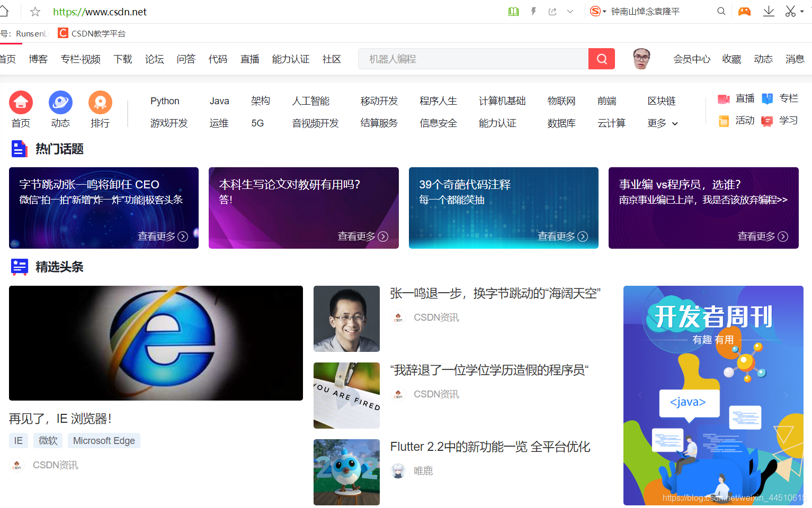Open 能力认证 in the top navigation
The image size is (812, 508).
pos(291,59)
